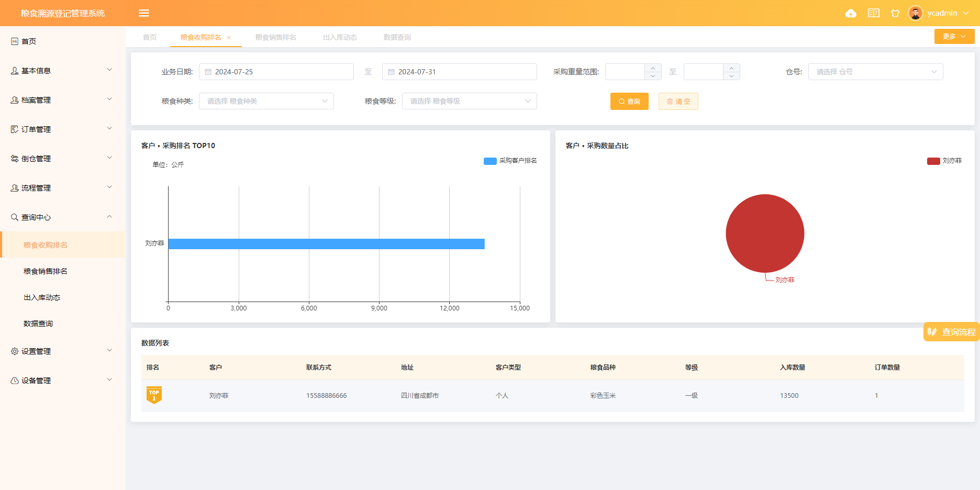Screen dimensions: 980x490
Task: Click the TOP 1 rank badge
Action: [154, 395]
